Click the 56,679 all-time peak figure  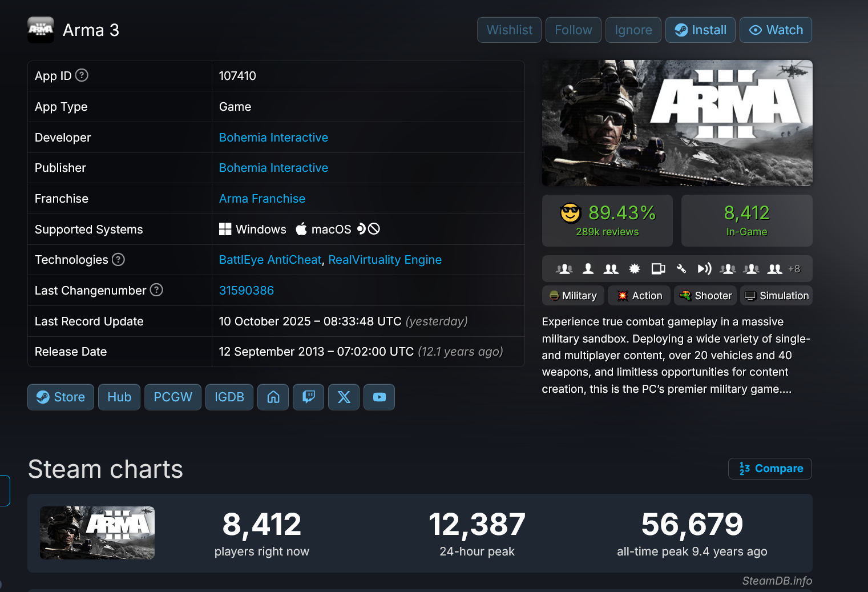tap(692, 524)
